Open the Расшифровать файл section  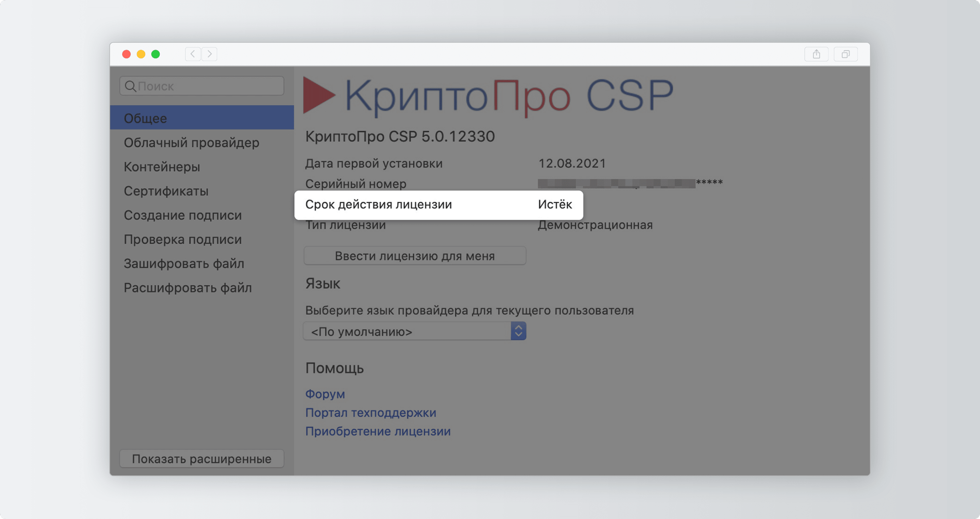(x=202, y=288)
